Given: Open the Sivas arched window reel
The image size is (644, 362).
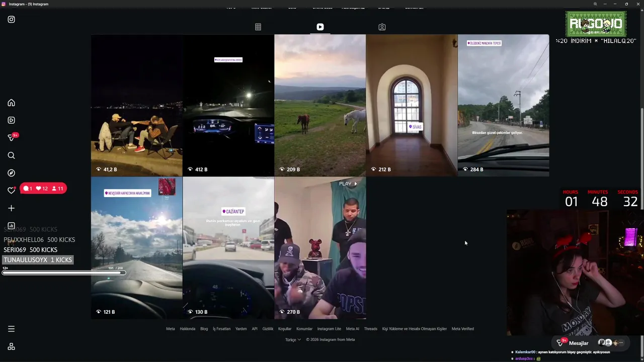Looking at the screenshot, I should 412,105.
